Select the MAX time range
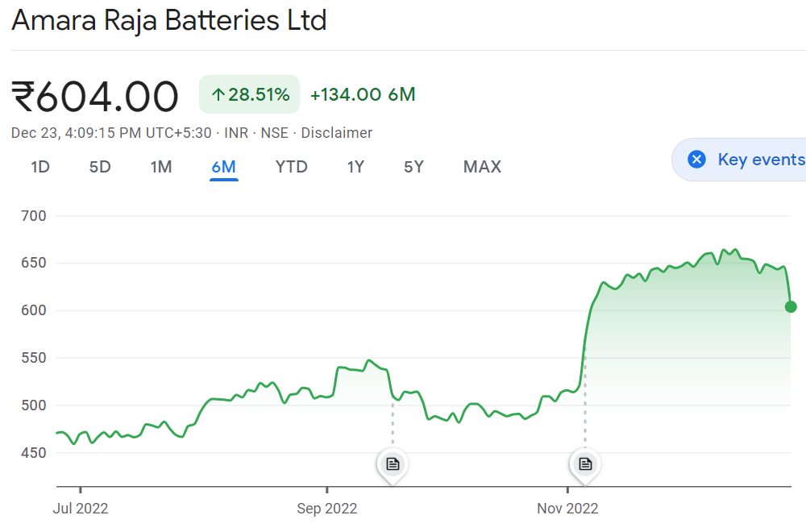Image resolution: width=806 pixels, height=532 pixels. [482, 167]
